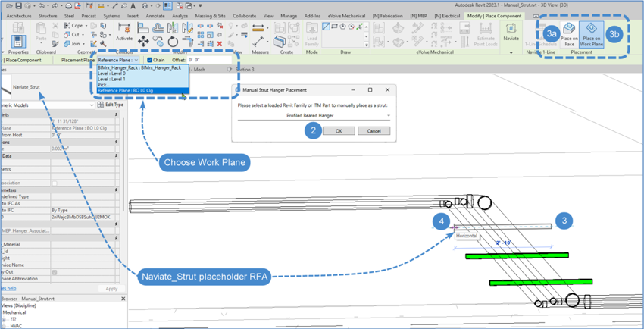Open the Naviate ribbon button
The image size is (644, 329).
click(511, 31)
